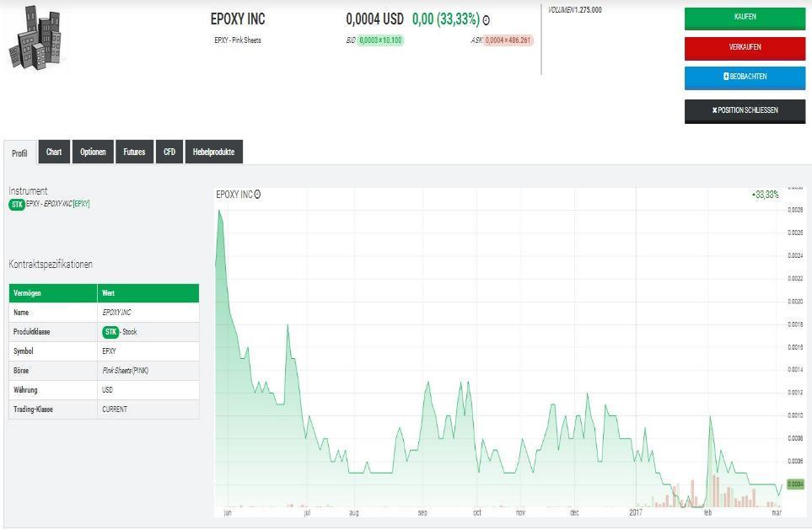Click the plus icon in BEOBACHTEN button
The image size is (812, 530).
pos(726,76)
